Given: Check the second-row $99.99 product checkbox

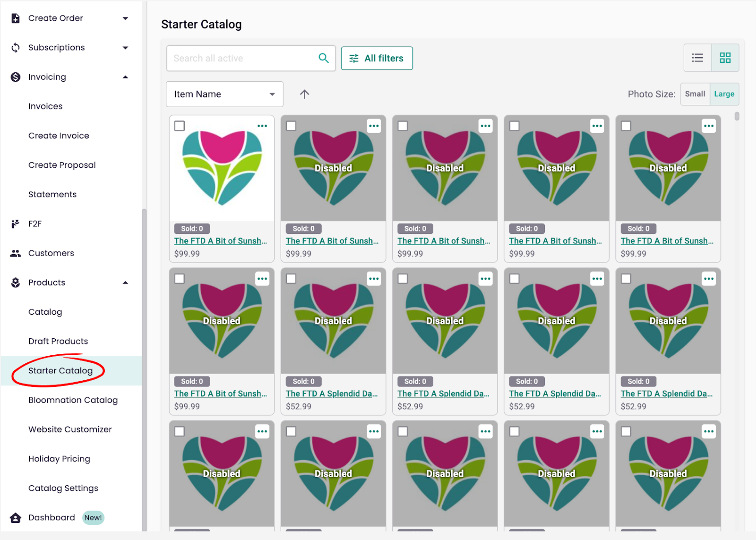Looking at the screenshot, I should coord(180,279).
